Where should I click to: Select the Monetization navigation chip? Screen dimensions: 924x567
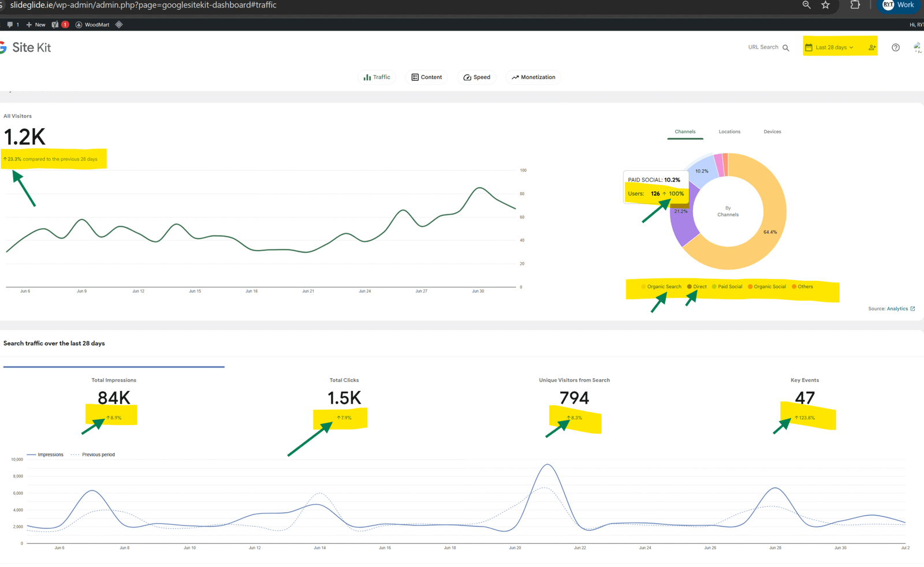coord(533,77)
